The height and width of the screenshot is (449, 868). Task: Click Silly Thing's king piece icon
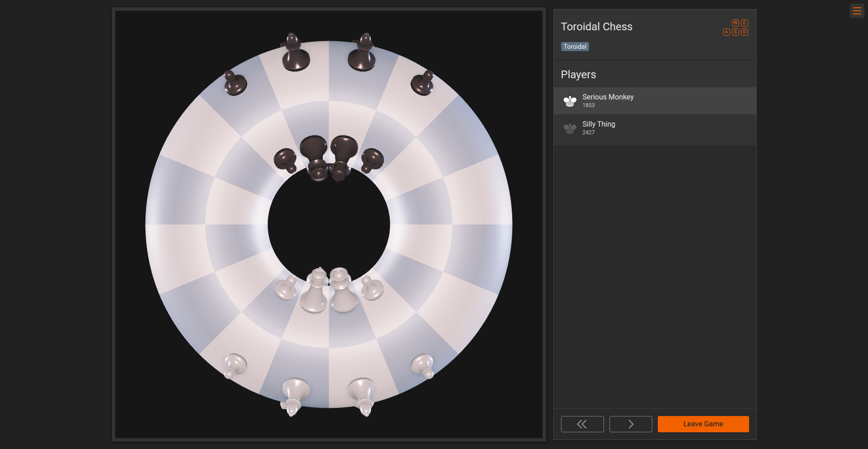click(570, 128)
